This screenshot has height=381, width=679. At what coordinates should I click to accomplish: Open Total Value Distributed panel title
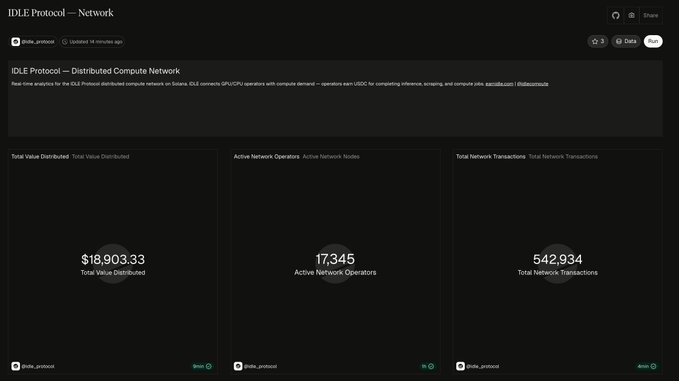coord(40,156)
